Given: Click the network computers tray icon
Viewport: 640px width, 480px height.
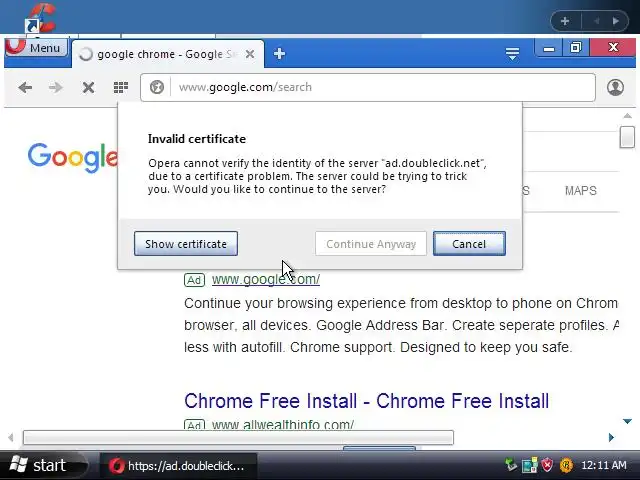Looking at the screenshot, I should point(529,465).
